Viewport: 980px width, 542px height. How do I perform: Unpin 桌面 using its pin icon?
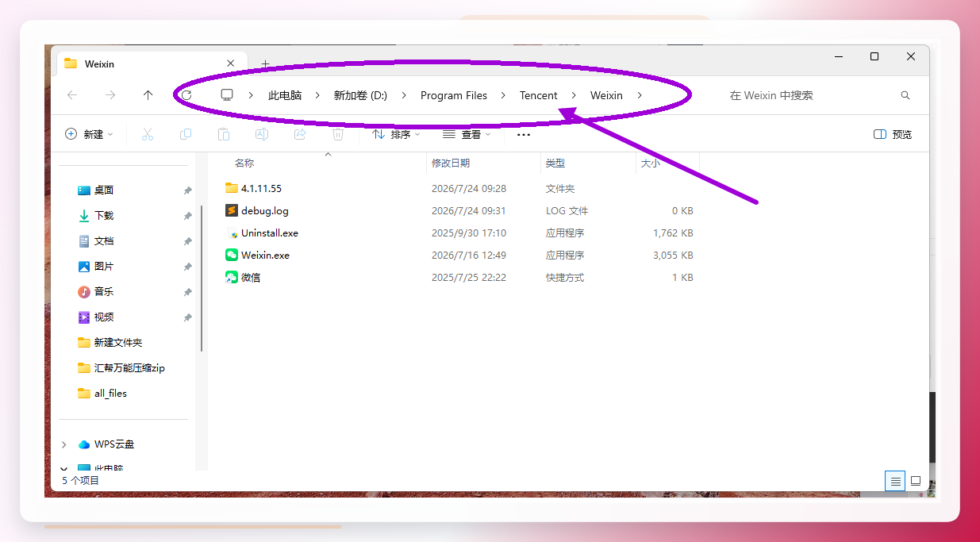(188, 190)
